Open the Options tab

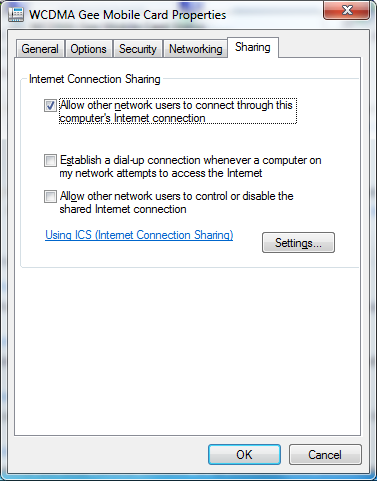tap(88, 49)
